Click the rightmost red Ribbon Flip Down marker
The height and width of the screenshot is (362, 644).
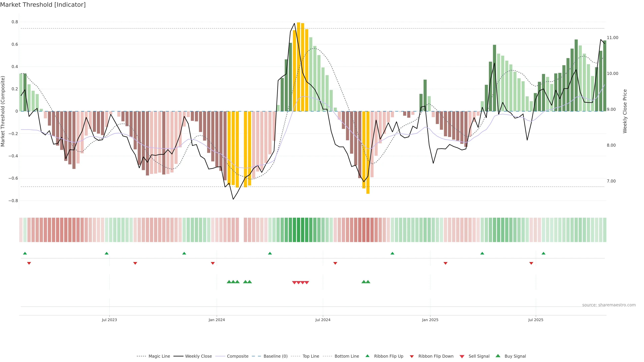pos(531,263)
